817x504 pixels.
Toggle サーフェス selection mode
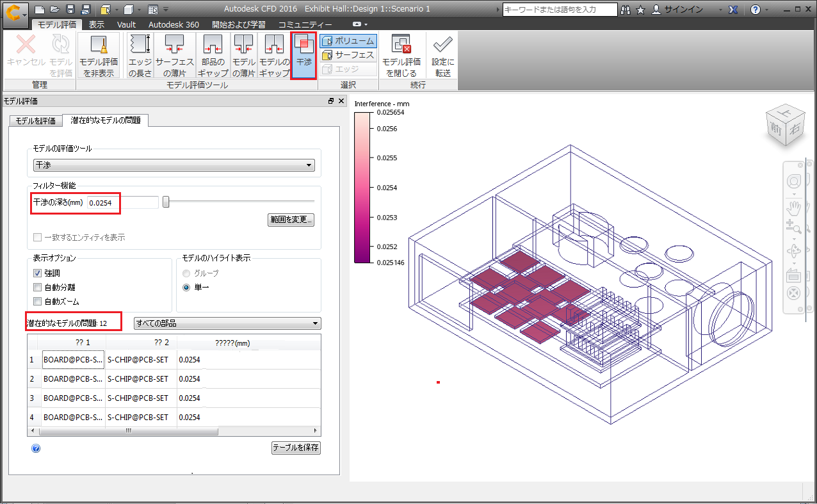coord(348,55)
